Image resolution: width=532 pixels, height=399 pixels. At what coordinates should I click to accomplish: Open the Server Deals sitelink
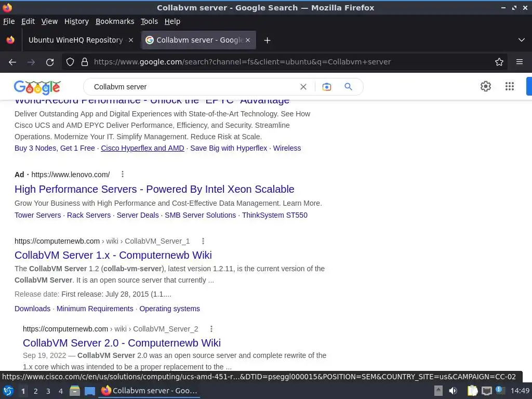pyautogui.click(x=138, y=215)
